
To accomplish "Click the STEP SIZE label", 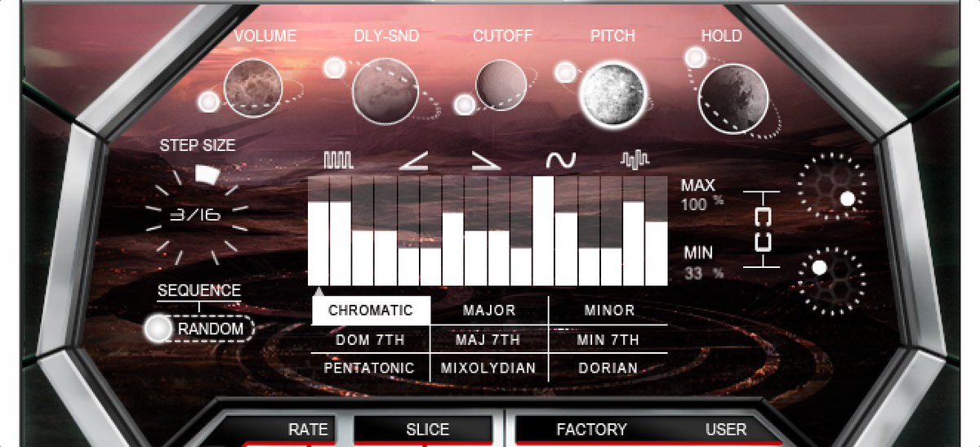I will click(x=198, y=145).
